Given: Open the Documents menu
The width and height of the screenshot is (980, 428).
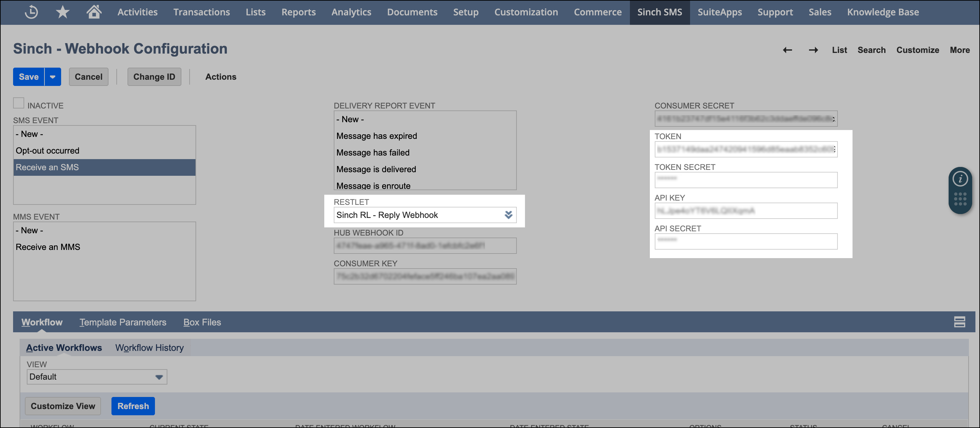Looking at the screenshot, I should [x=412, y=12].
